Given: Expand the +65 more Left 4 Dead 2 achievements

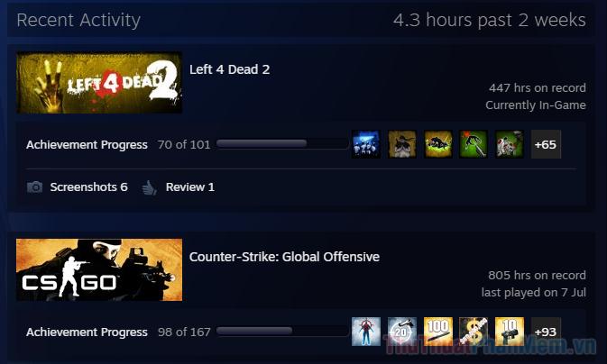Looking at the screenshot, I should click(546, 144).
